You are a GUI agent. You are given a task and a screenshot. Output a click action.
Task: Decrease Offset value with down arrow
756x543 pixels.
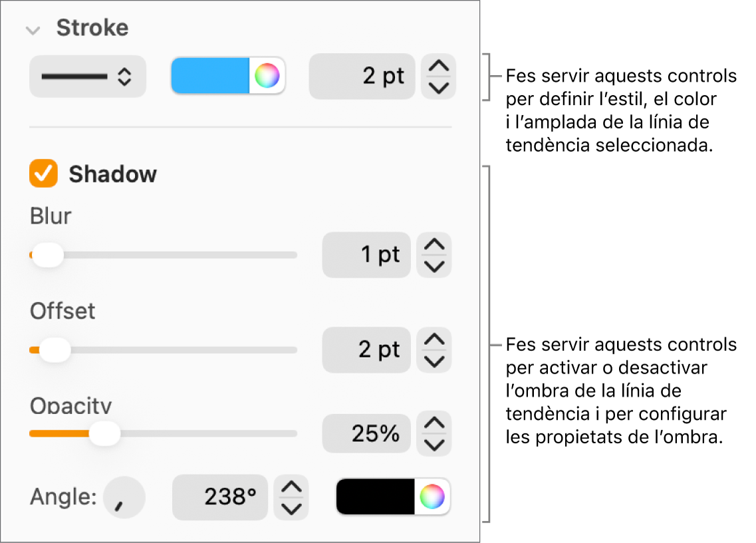pos(434,360)
